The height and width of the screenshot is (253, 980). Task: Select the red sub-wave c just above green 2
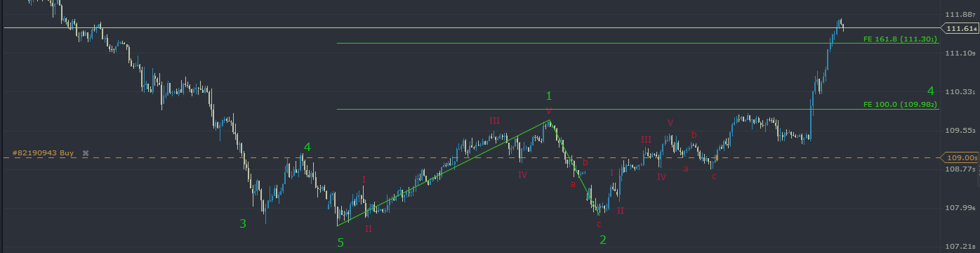coord(599,224)
